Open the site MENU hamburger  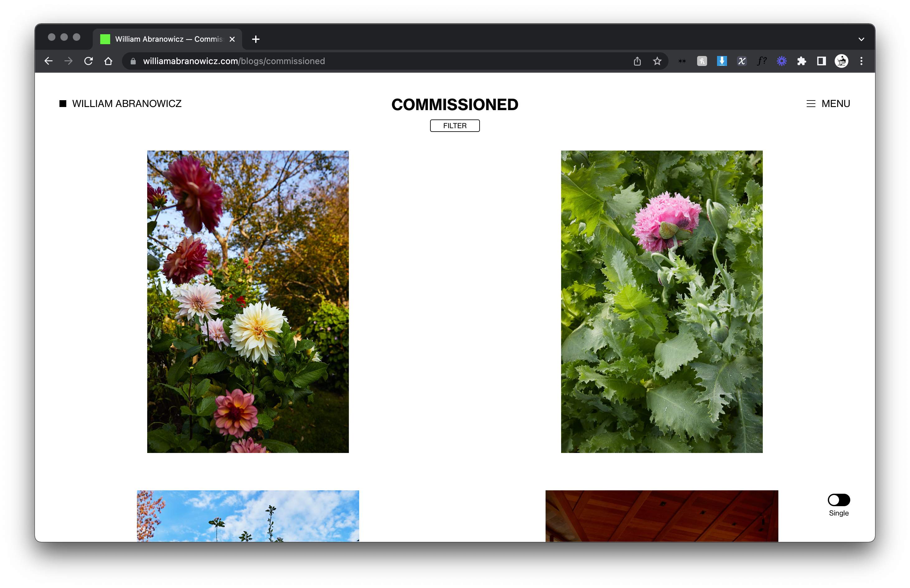click(x=828, y=104)
